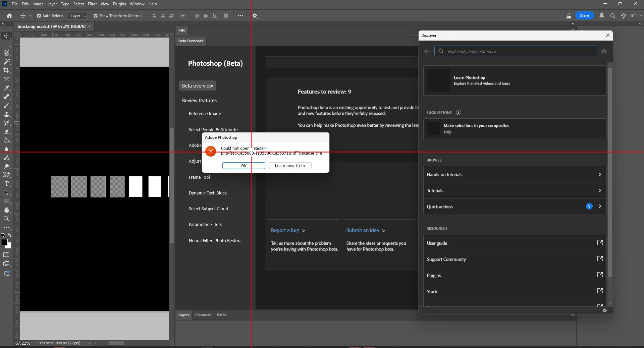Reset to default foreground and background colors
The image size is (644, 348).
tap(3, 235)
